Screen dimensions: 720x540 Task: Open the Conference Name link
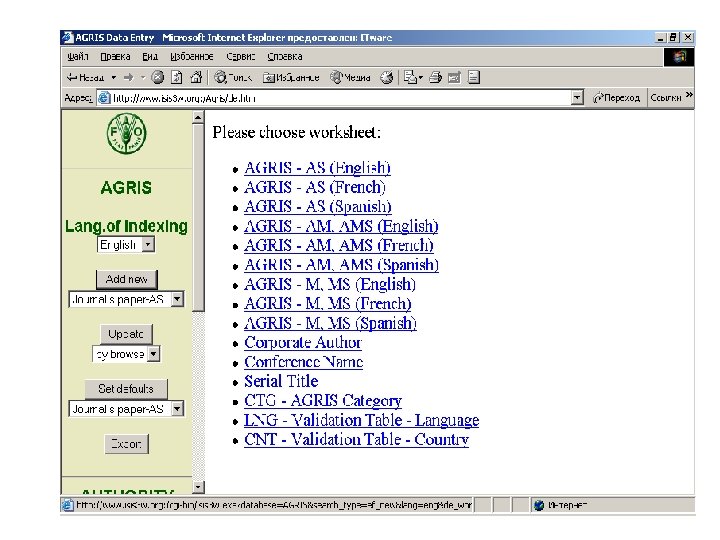304,362
